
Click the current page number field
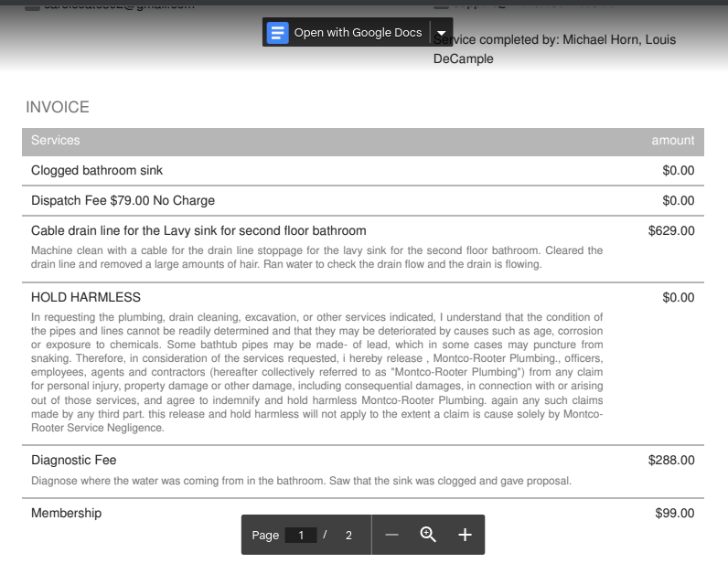coord(301,536)
